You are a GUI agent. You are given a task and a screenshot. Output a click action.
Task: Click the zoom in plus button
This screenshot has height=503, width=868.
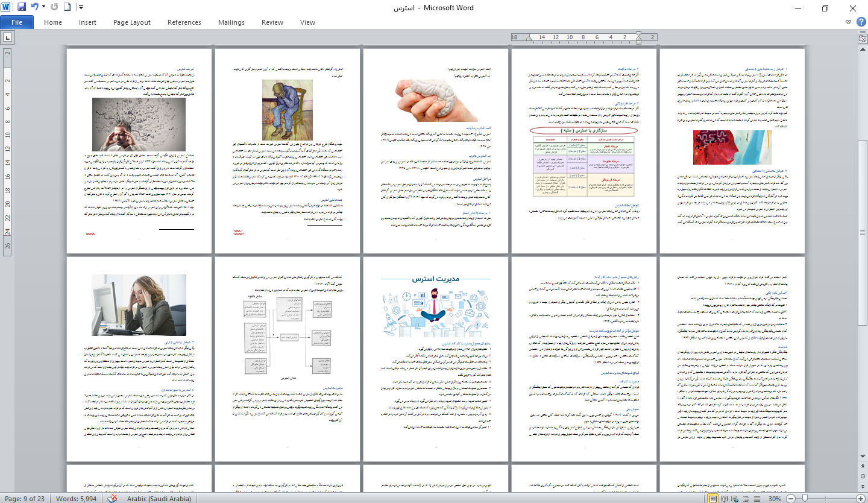coord(861,499)
